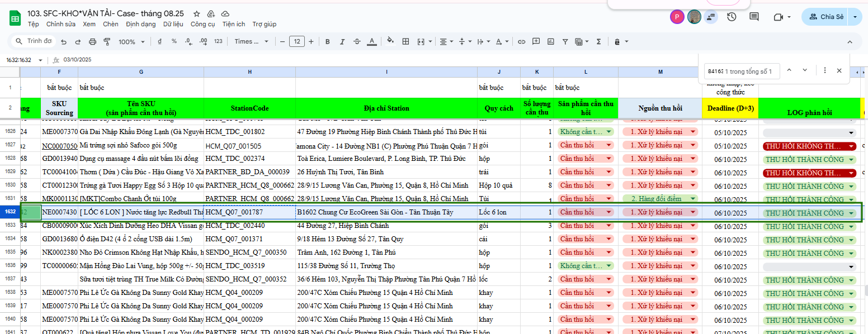The image size is (868, 334).
Task: Open the Công cụ menu
Action: coord(203,24)
